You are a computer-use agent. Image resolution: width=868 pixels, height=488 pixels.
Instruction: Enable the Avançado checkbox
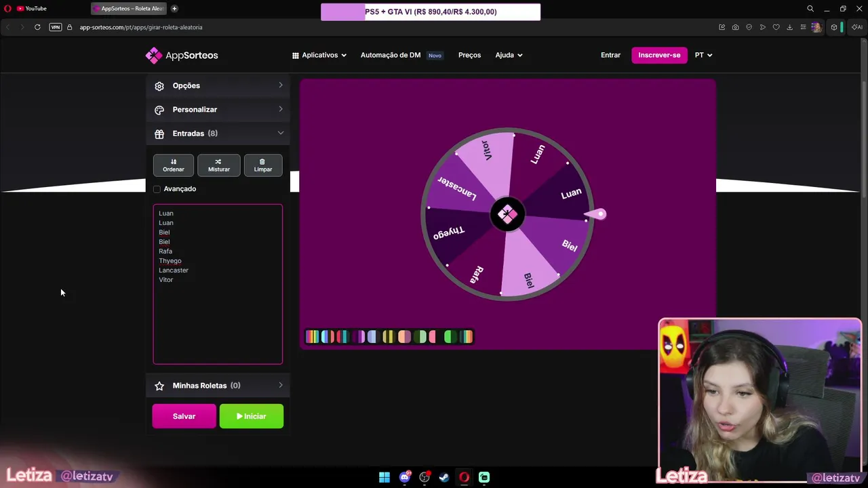[x=157, y=189]
